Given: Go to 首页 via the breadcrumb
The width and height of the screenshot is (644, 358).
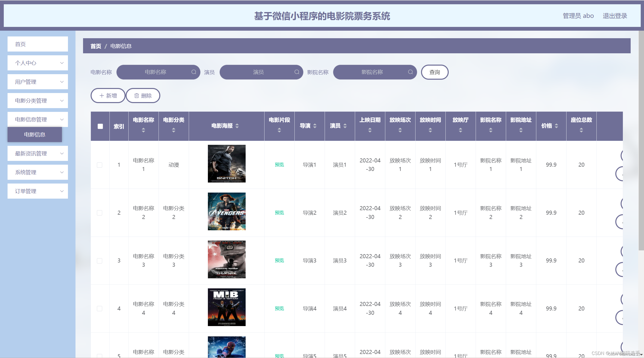Looking at the screenshot, I should pos(96,46).
